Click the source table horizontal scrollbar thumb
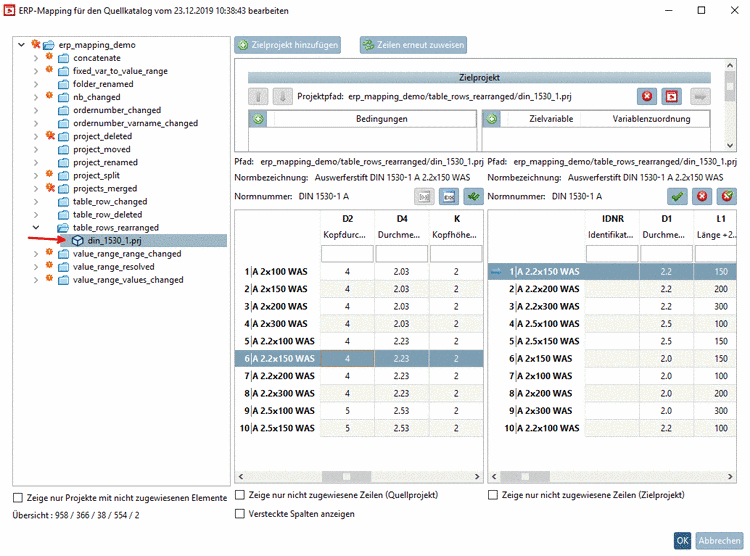Viewport: 750px width, 556px height. click(x=346, y=477)
